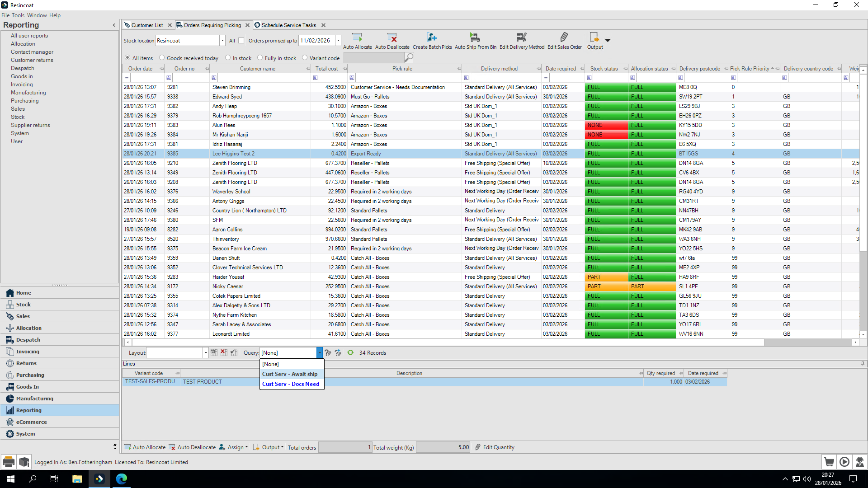Screen dimensions: 868x488
Task: Click the Auto Allocate toolbar icon
Action: 357,37
